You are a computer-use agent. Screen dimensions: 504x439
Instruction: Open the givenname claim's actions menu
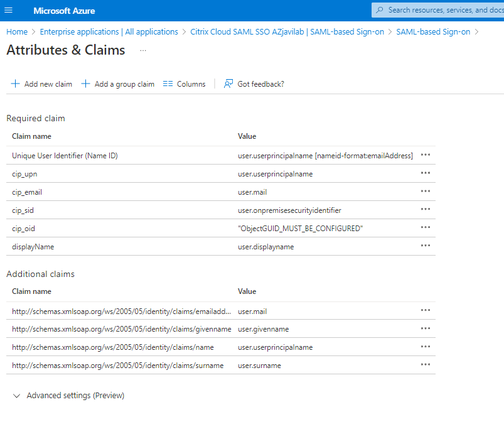[x=426, y=328]
